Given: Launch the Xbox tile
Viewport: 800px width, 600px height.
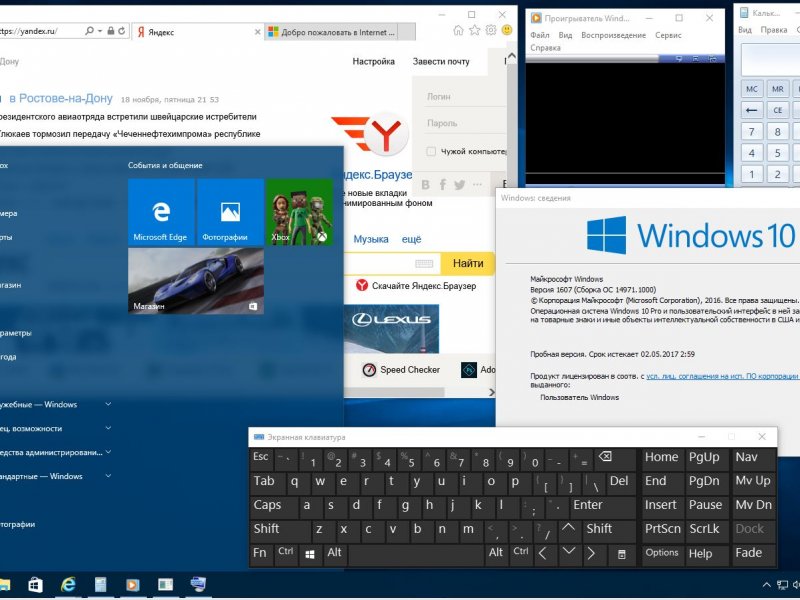Looking at the screenshot, I should 299,212.
